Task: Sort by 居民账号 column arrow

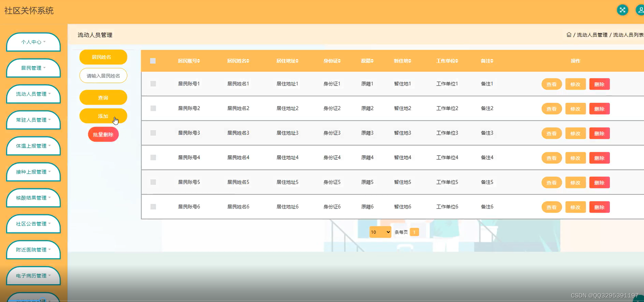Action: coord(198,61)
